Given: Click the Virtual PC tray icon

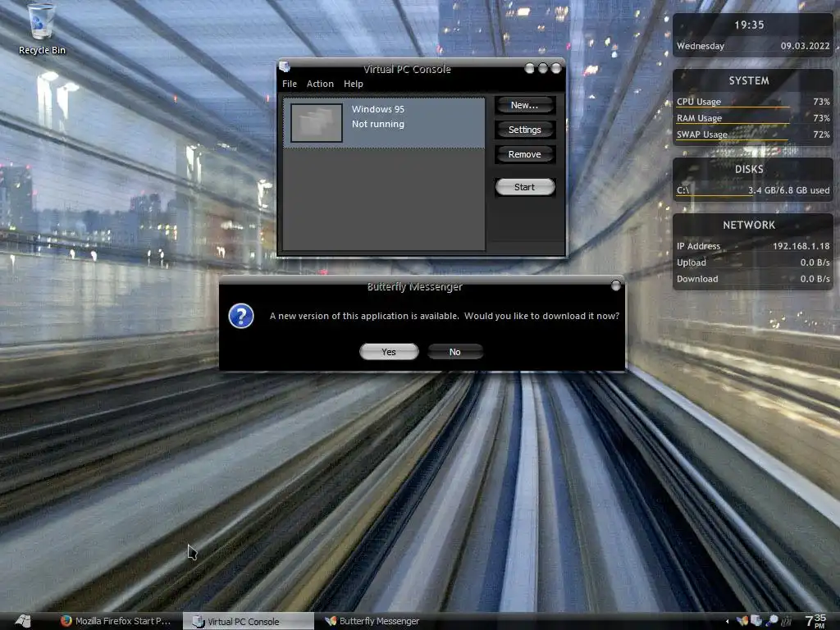Looking at the screenshot, I should click(756, 621).
